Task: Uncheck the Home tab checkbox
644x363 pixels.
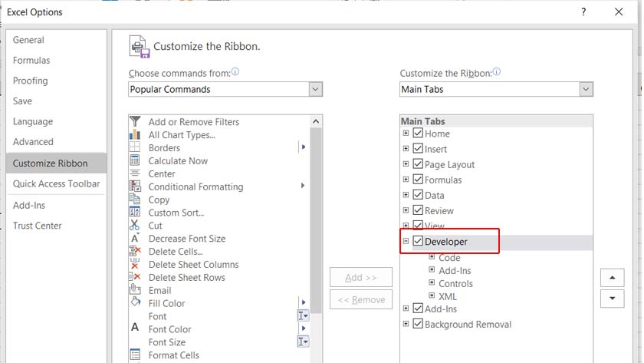Action: tap(418, 134)
